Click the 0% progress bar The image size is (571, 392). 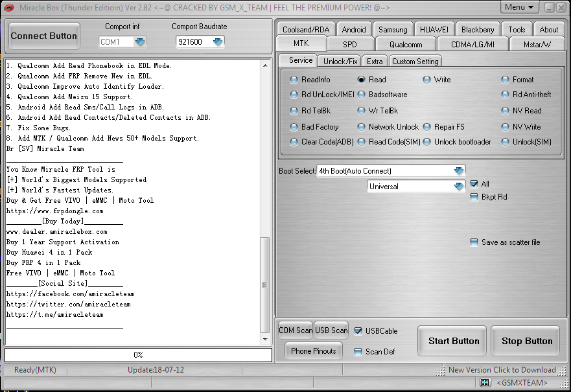[x=139, y=355]
